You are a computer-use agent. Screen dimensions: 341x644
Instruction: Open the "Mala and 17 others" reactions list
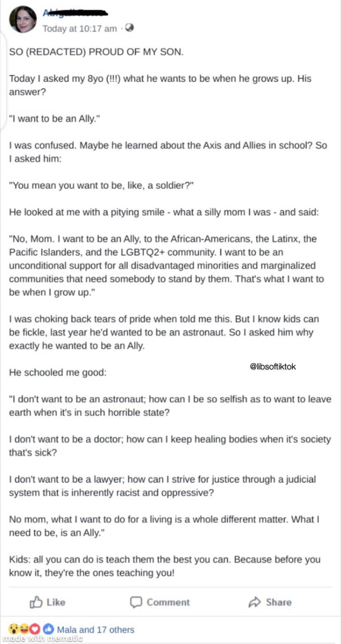(x=96, y=630)
